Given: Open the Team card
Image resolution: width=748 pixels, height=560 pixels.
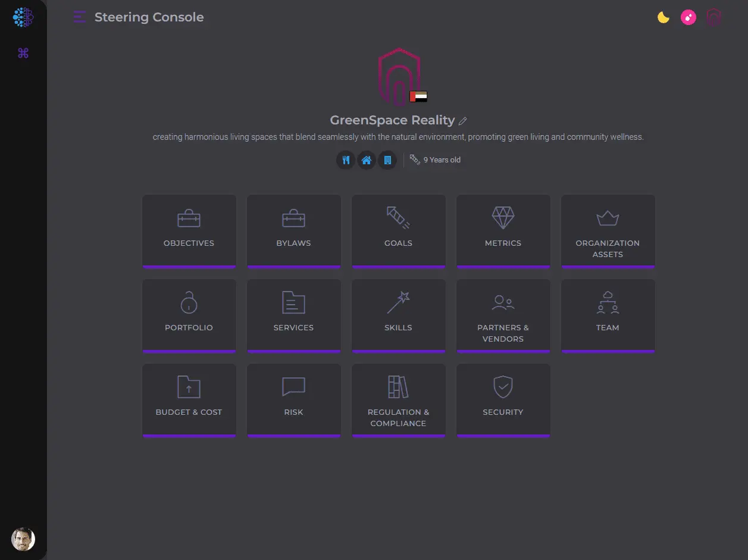Looking at the screenshot, I should [x=608, y=316].
